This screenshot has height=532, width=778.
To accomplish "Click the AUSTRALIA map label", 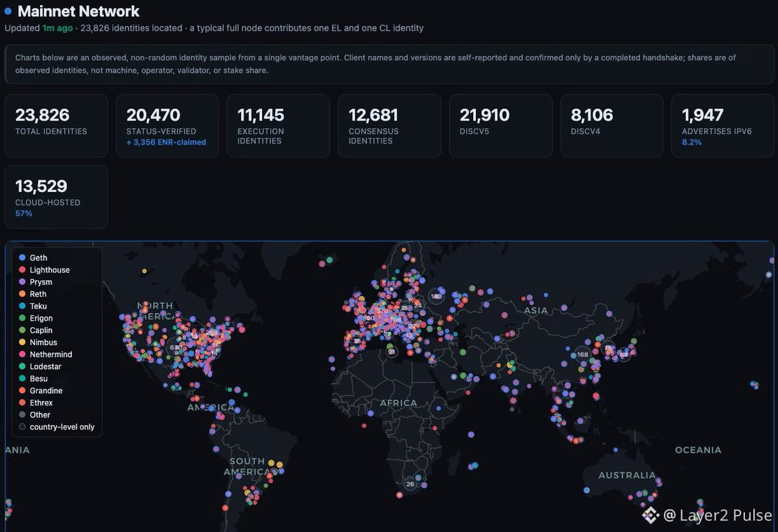I will click(627, 476).
